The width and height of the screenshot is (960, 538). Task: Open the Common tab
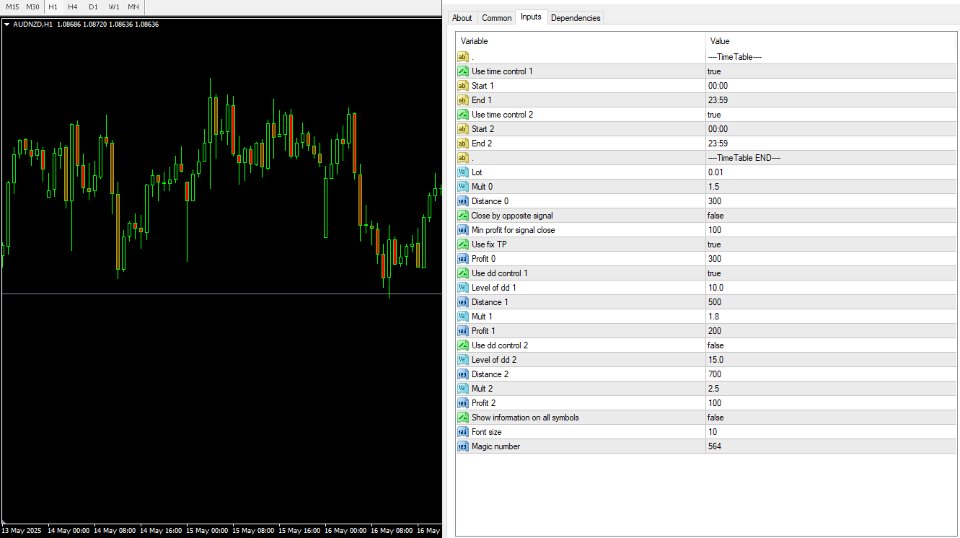click(x=497, y=18)
